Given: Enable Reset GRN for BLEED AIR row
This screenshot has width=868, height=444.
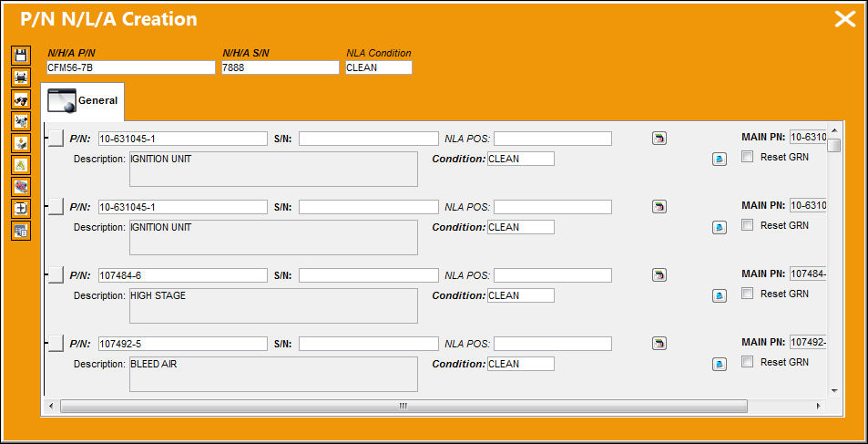Looking at the screenshot, I should [748, 361].
